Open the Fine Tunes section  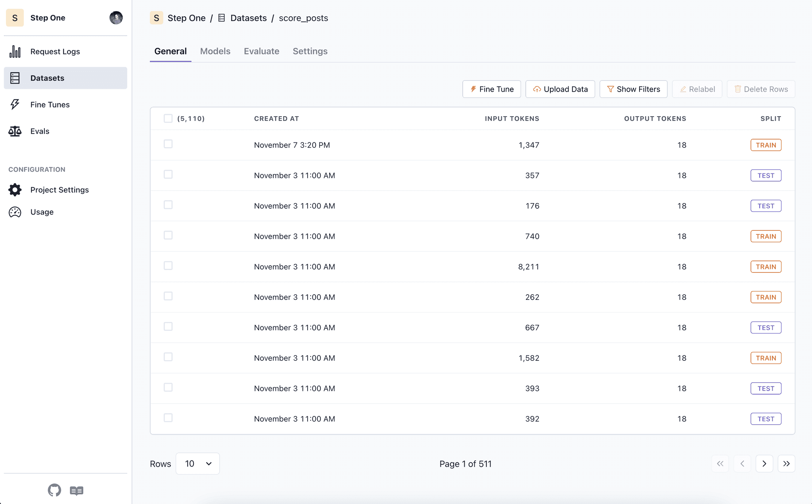point(50,104)
